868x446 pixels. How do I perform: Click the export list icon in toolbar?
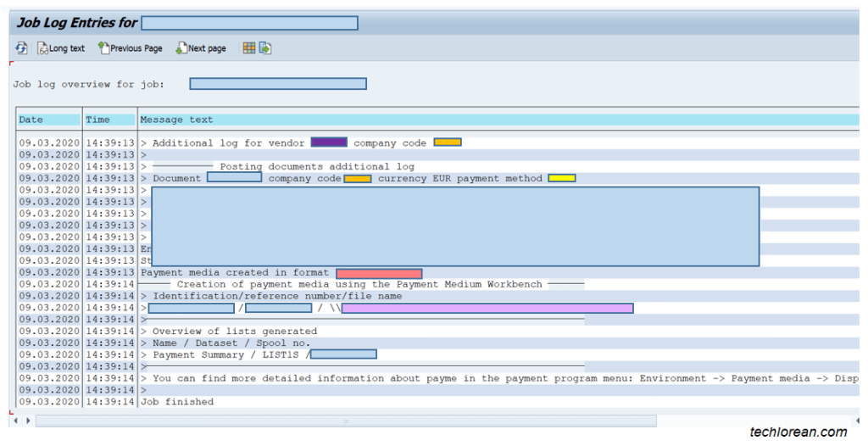click(265, 48)
